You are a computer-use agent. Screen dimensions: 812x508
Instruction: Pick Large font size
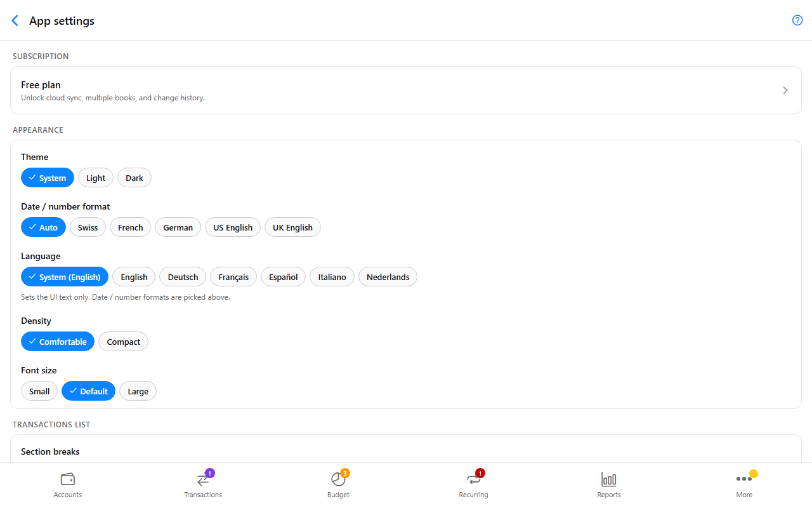tap(138, 391)
